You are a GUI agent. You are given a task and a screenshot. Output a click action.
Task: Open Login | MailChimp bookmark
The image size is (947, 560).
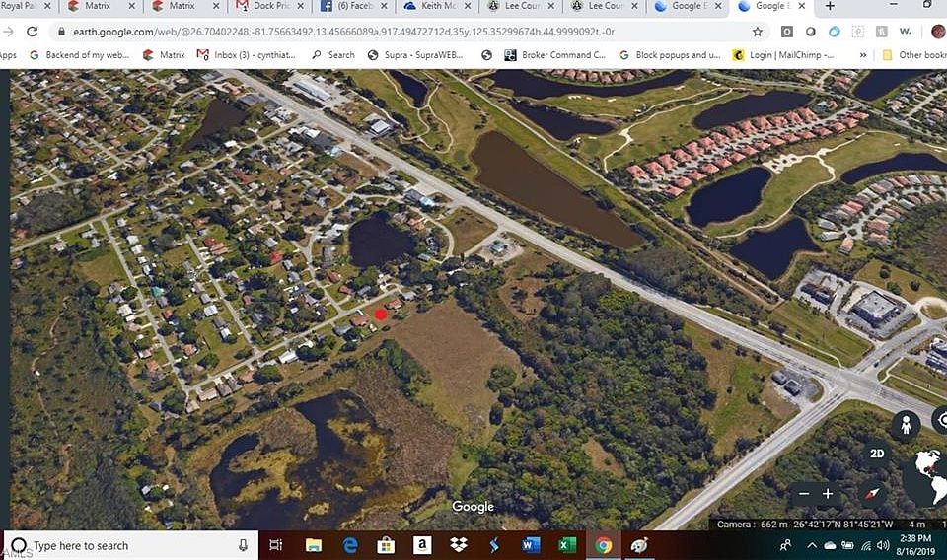pyautogui.click(x=782, y=55)
